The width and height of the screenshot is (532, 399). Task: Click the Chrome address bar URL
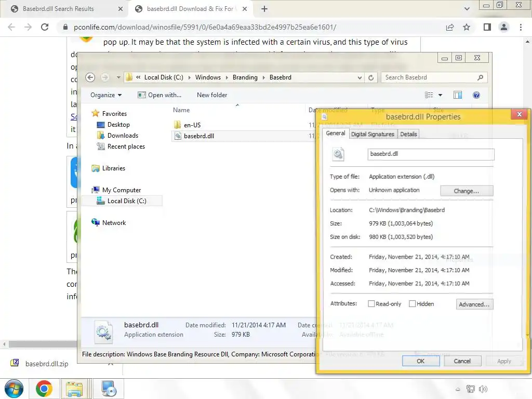pyautogui.click(x=205, y=27)
